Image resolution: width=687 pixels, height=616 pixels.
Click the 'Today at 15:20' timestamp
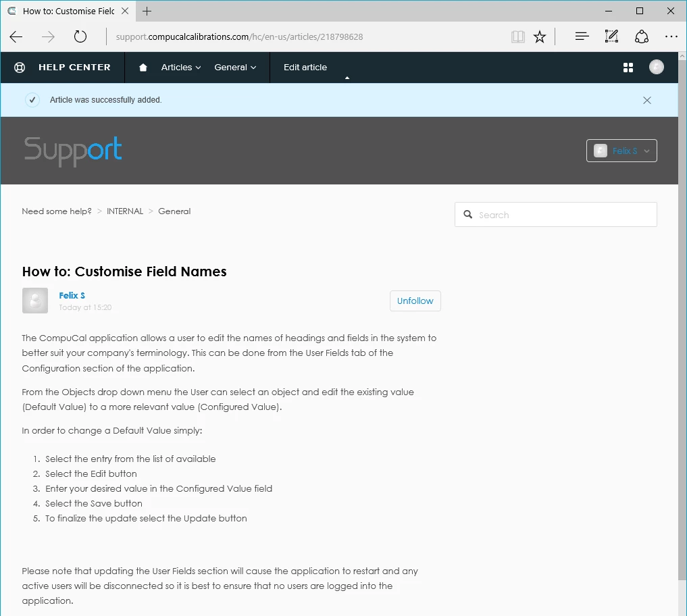coord(85,307)
